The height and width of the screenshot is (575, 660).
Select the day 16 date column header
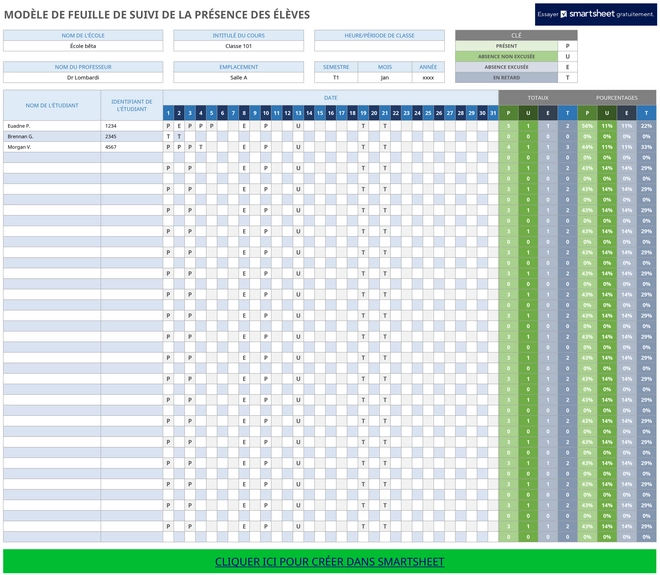(x=331, y=113)
